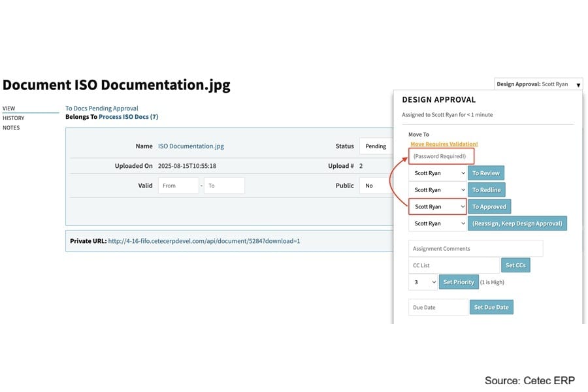Open the Scott Ryan dropdown next to To Approved
The image size is (588, 392).
(x=438, y=206)
